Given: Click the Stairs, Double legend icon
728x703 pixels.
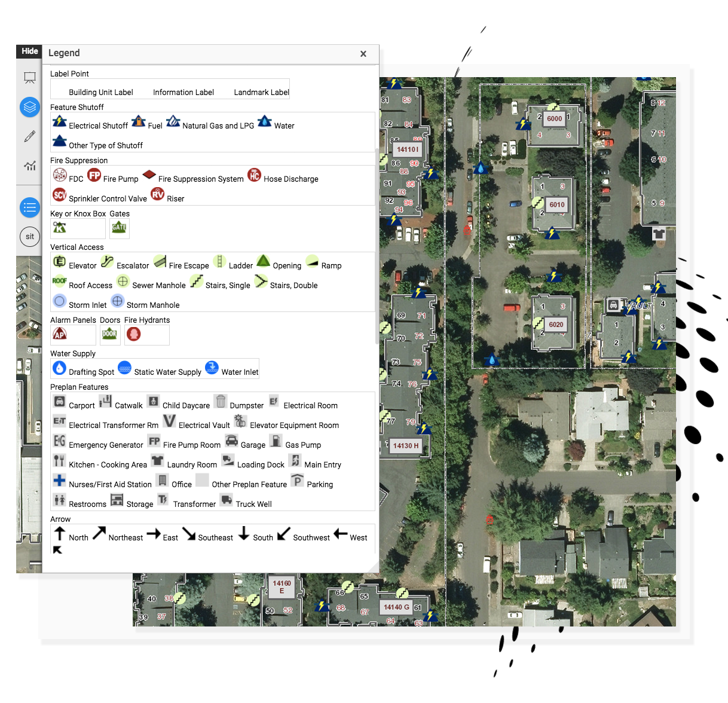Looking at the screenshot, I should 261,281.
